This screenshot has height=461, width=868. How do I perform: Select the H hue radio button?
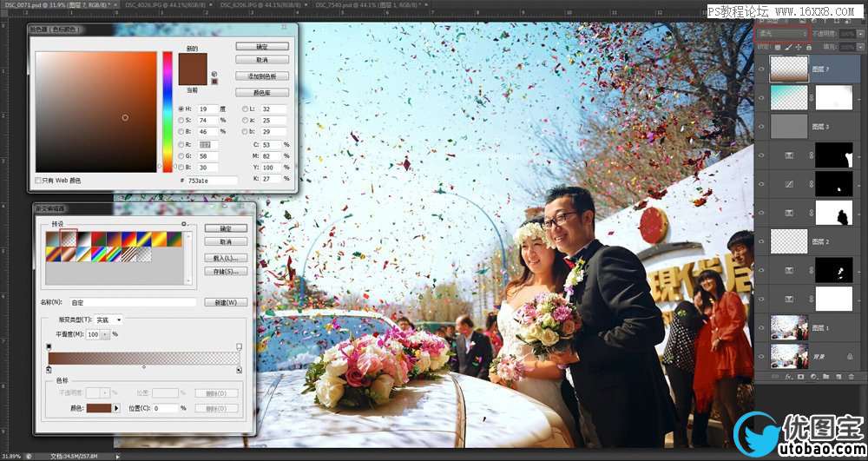click(x=181, y=109)
